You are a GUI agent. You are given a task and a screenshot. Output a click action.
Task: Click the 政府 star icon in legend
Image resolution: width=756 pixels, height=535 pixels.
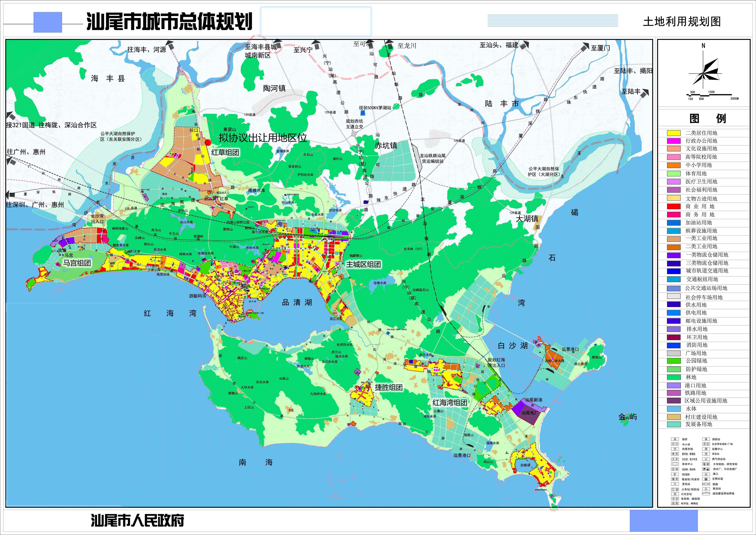[675, 439]
